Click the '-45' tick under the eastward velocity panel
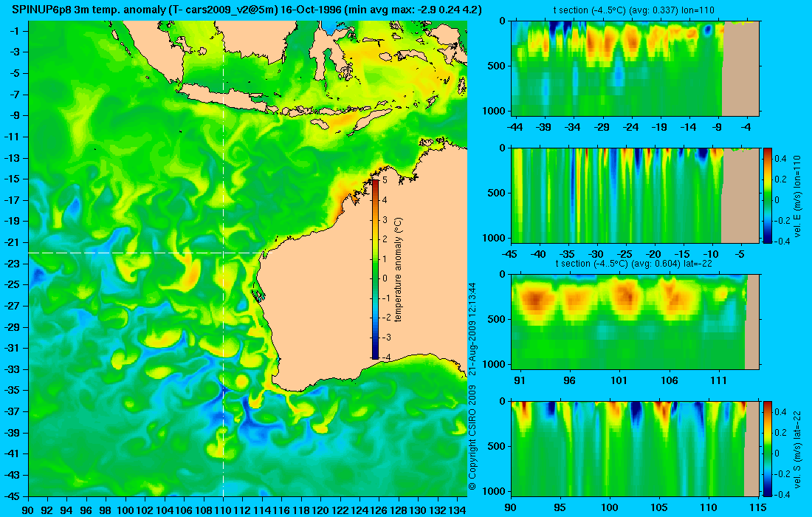The image size is (812, 517). coord(510,254)
